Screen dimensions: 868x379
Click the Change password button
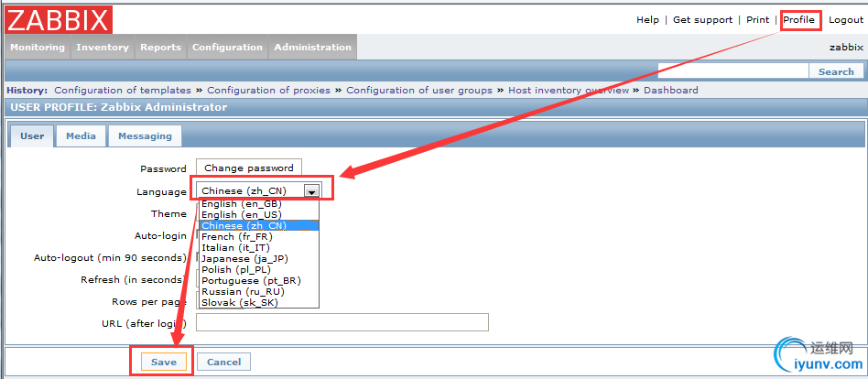pos(249,168)
